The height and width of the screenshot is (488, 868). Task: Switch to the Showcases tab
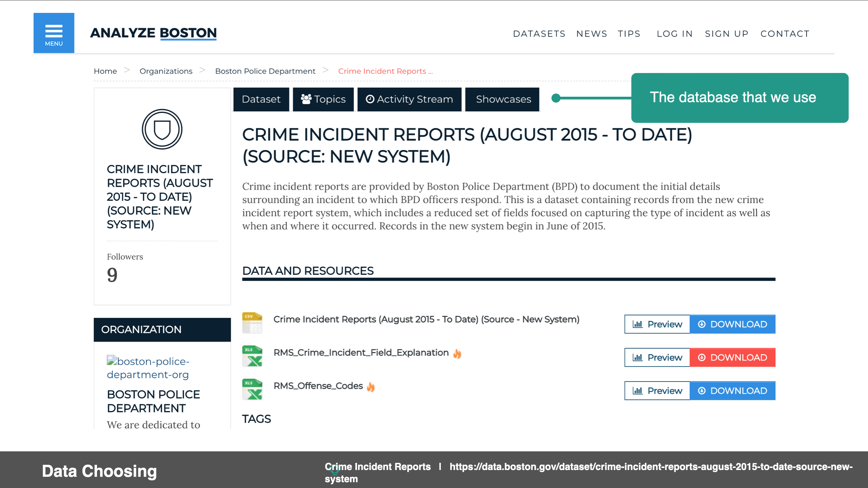coord(502,99)
